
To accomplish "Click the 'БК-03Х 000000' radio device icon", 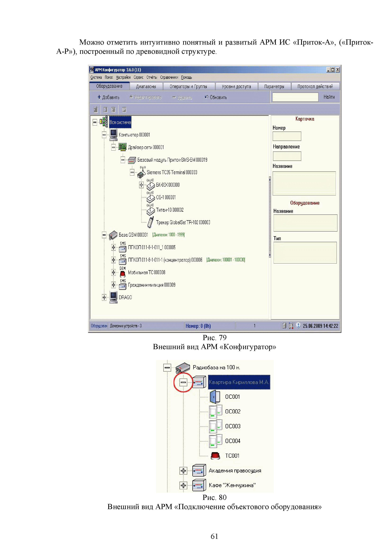I will 151,184.
